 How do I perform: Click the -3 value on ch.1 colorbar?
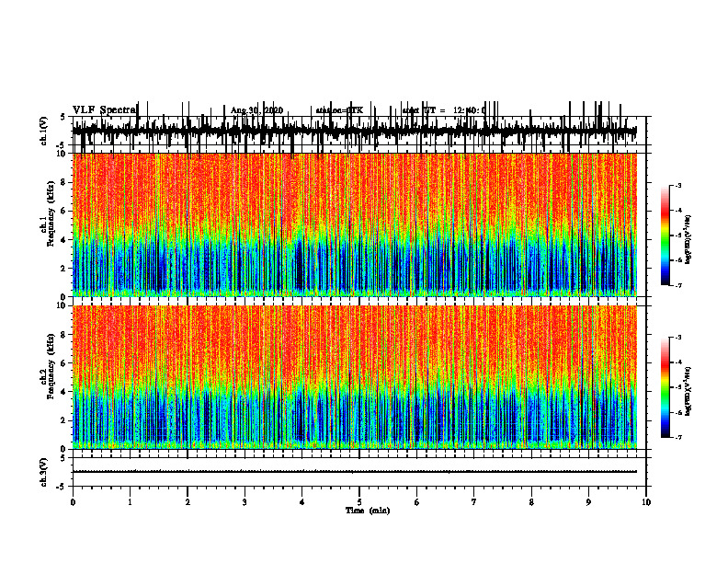tap(678, 186)
